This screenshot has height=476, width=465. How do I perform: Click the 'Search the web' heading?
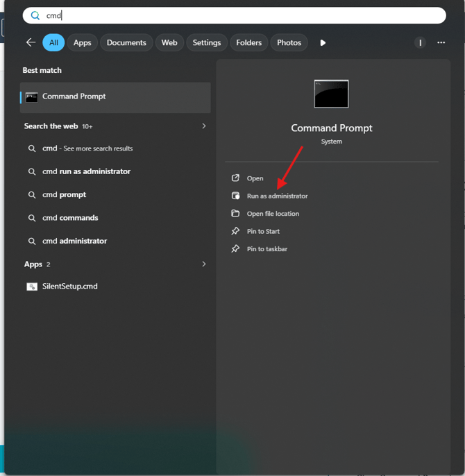tap(51, 126)
